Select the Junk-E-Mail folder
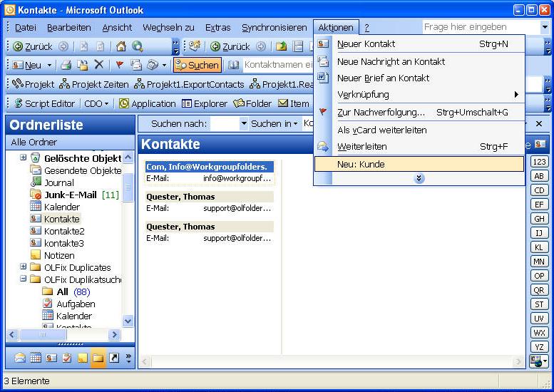Viewport: 554px width, 392px height. pyautogui.click(x=71, y=195)
